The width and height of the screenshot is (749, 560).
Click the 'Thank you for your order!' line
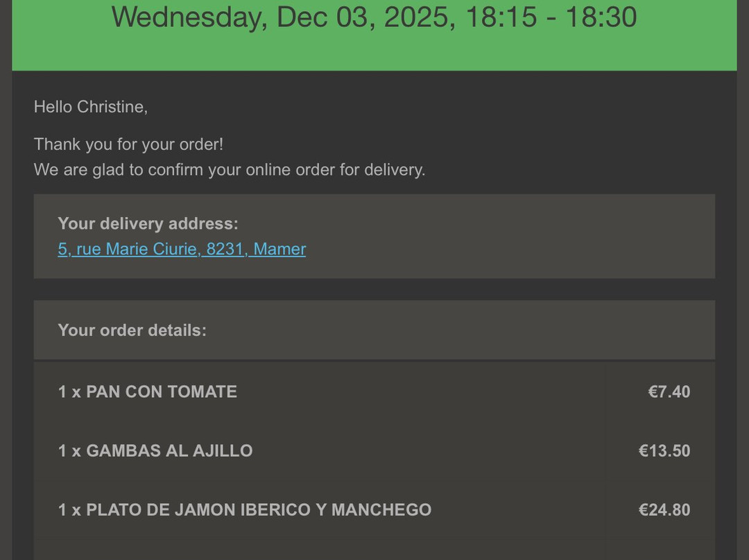(128, 145)
